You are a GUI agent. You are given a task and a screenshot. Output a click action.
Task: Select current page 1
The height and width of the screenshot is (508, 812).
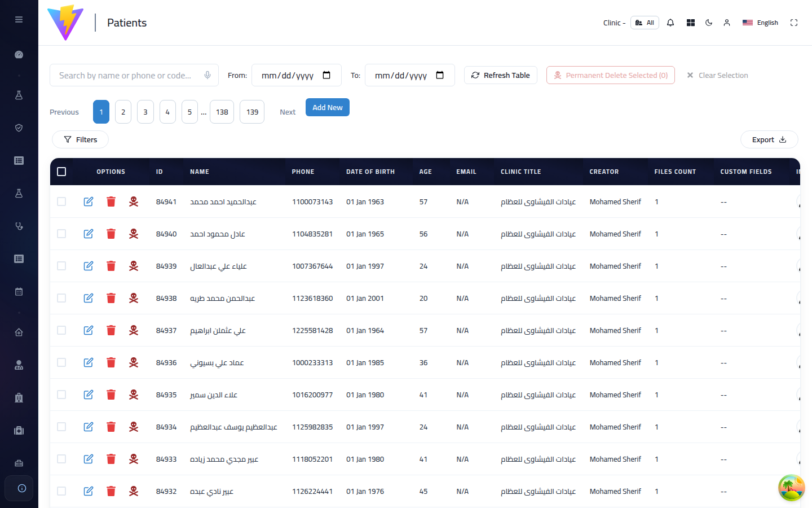click(101, 112)
